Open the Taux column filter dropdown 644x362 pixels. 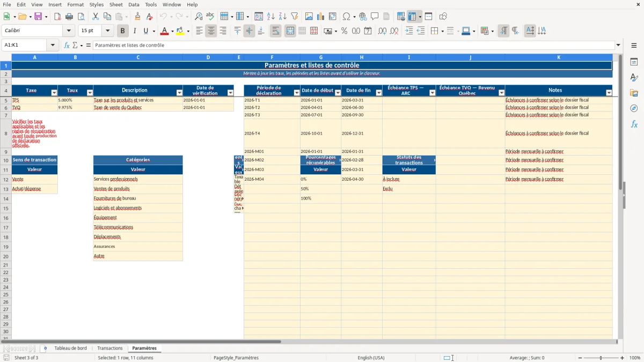tap(90, 93)
